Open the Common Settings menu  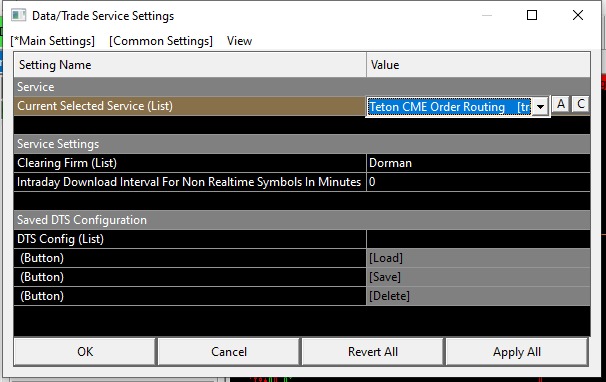coord(161,41)
